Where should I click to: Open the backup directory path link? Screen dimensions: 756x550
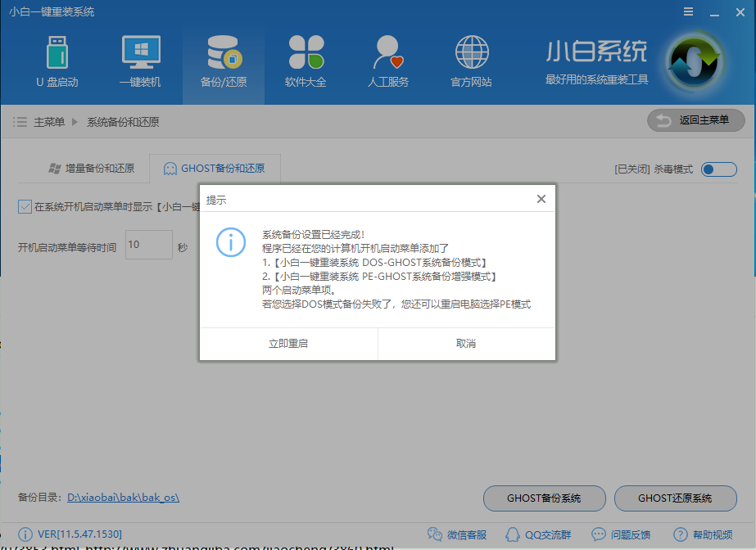tap(124, 498)
